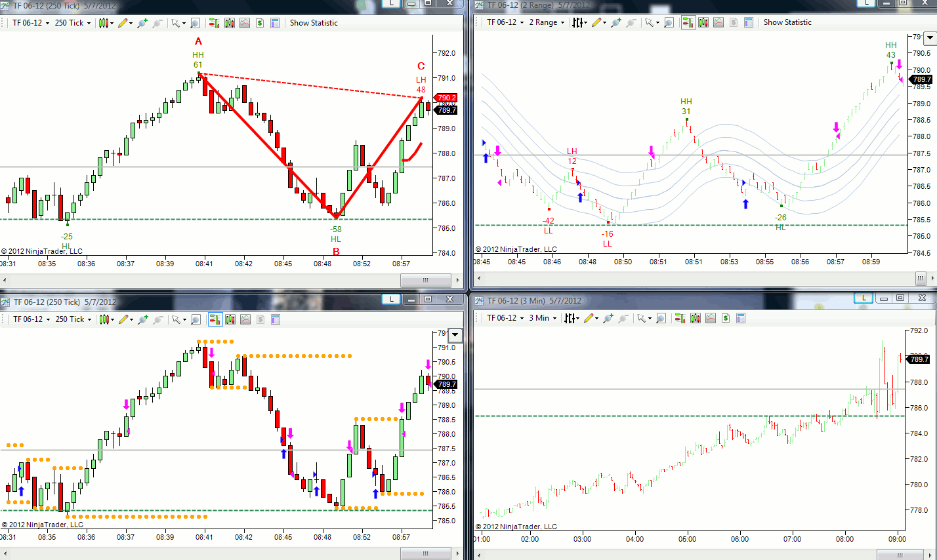
Task: Open Indicators (line-chart icon) in lower 250 Tick chart
Action: click(245, 319)
